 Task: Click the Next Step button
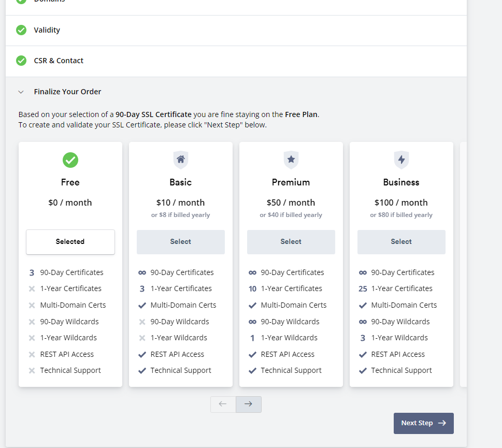(x=424, y=423)
